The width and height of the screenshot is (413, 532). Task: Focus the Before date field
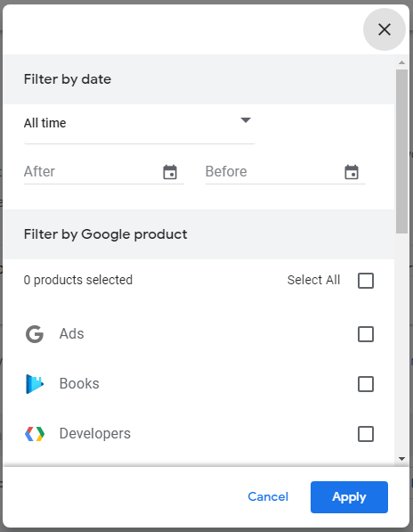285,172
